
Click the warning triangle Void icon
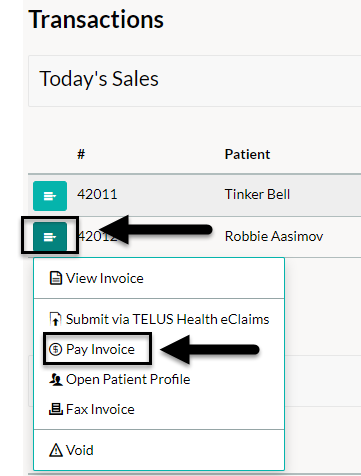56,450
